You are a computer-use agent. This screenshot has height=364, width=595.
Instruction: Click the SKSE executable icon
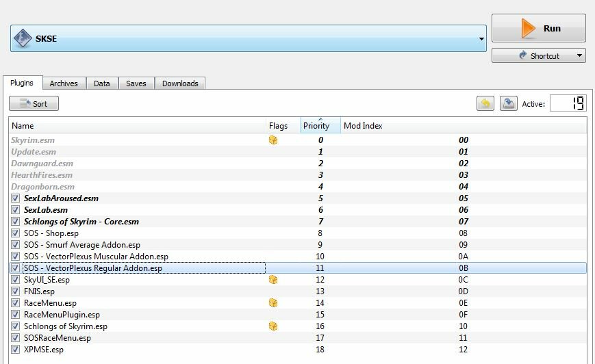click(23, 38)
